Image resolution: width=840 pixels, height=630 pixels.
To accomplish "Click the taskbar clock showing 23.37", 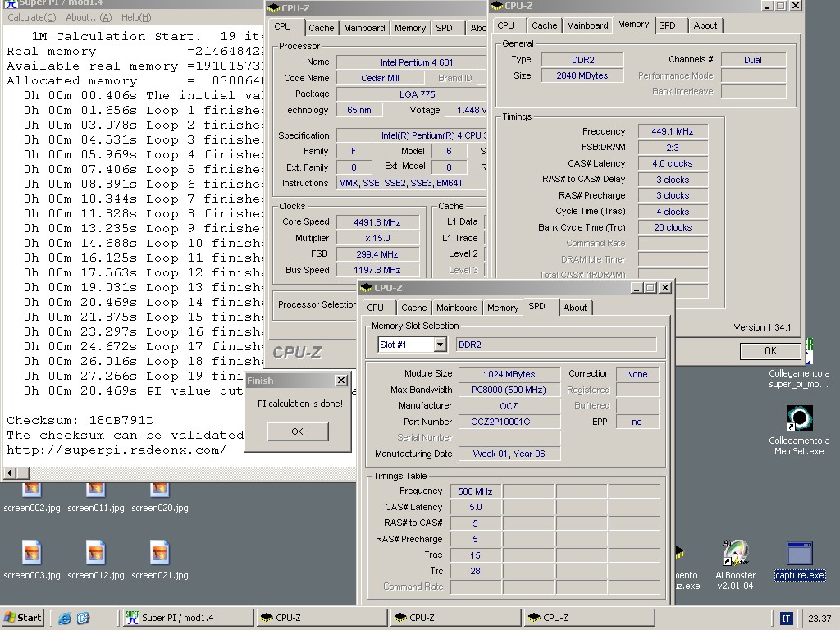I will click(819, 619).
